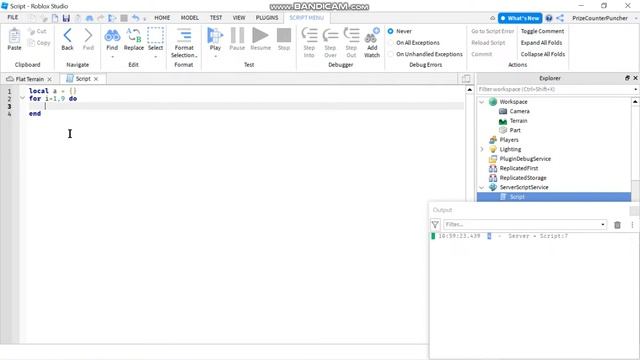The width and height of the screenshot is (640, 360).
Task: Select Players service in Explorer
Action: (509, 140)
